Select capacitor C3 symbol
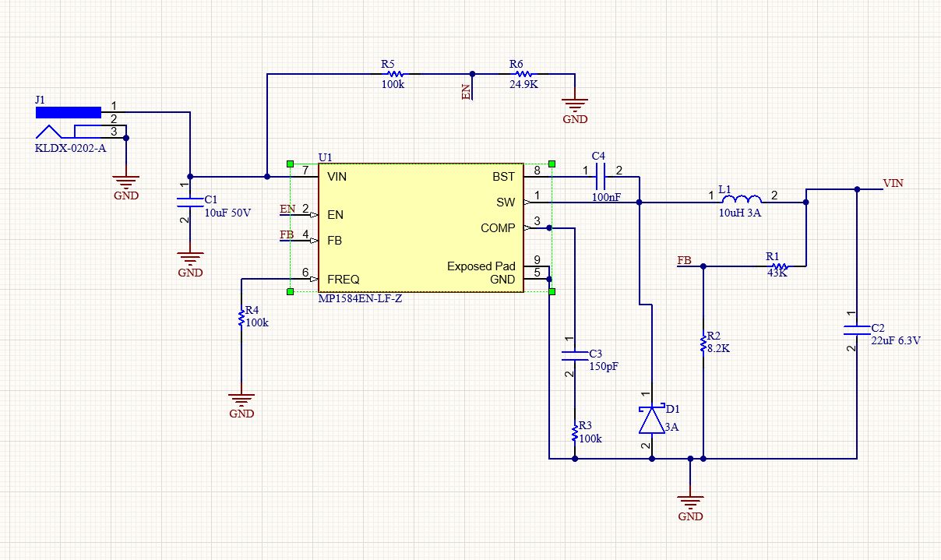This screenshot has width=941, height=560. tap(575, 356)
